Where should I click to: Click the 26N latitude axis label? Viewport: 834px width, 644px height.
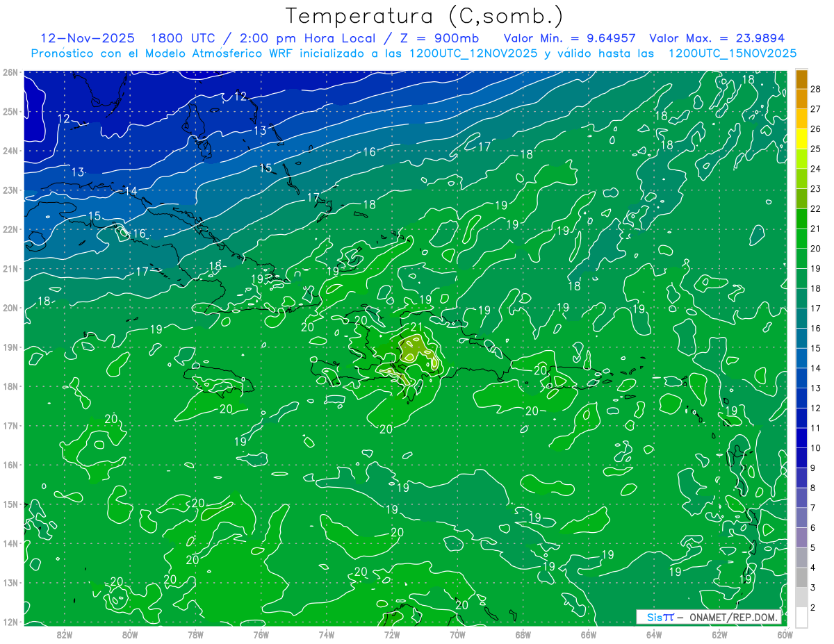(x=10, y=72)
